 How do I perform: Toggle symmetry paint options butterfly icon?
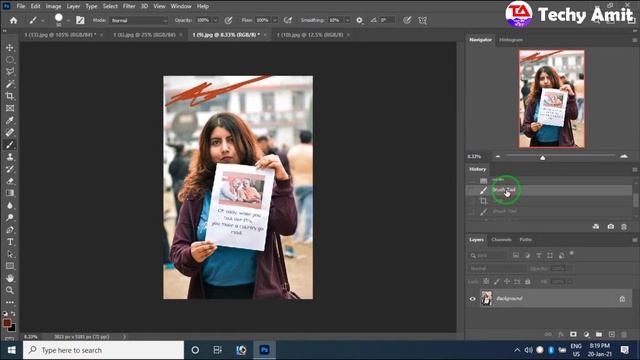click(422, 20)
